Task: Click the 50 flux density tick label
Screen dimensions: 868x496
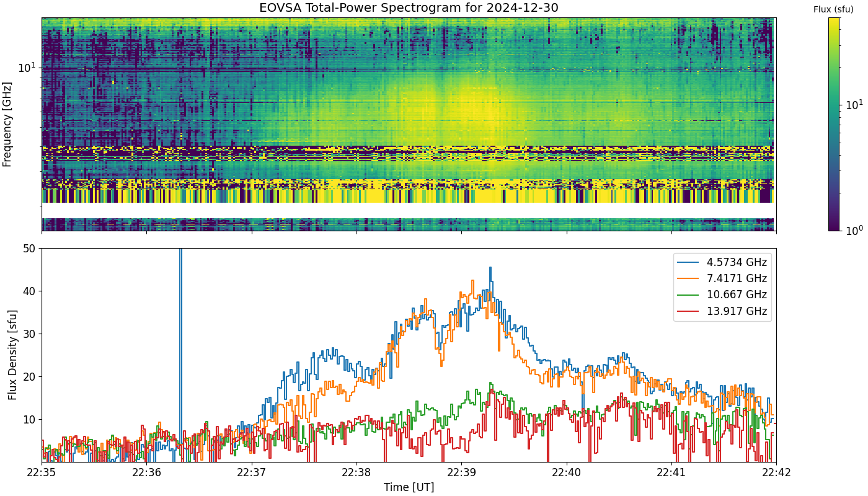Action: (x=30, y=249)
